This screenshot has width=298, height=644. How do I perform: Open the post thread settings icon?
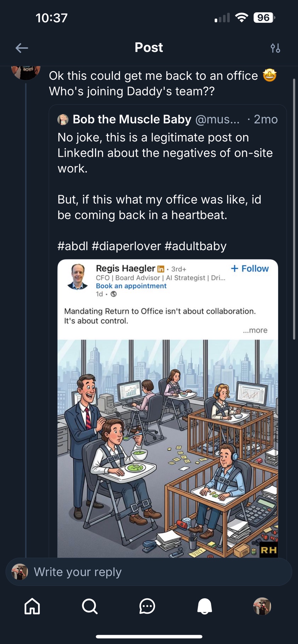click(x=275, y=48)
